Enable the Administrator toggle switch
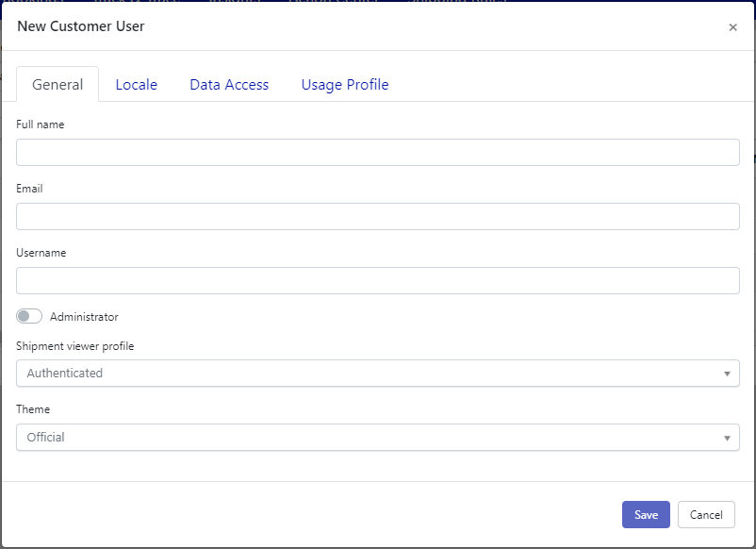This screenshot has width=756, height=549. pyautogui.click(x=29, y=317)
